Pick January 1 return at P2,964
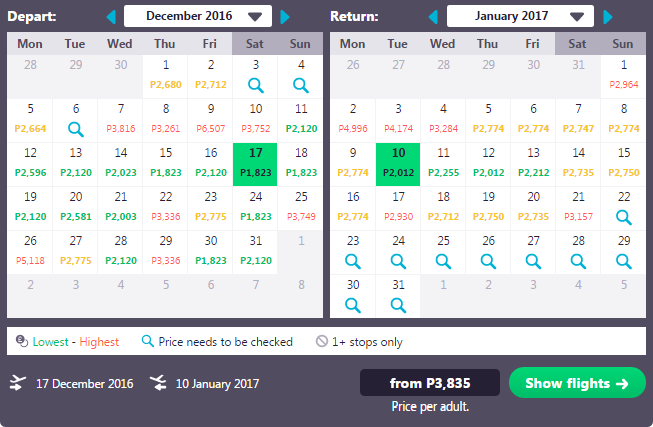Screen dimensions: 653x427 pos(623,76)
